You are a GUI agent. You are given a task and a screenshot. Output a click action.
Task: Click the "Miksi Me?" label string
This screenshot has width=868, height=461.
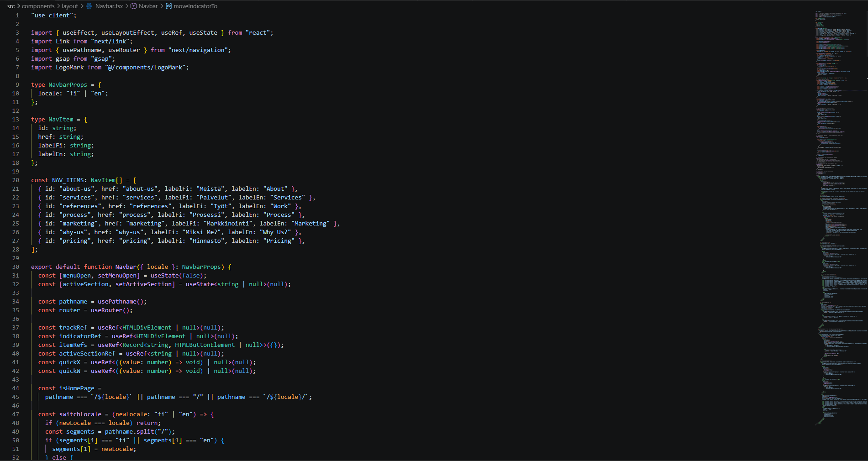click(201, 232)
